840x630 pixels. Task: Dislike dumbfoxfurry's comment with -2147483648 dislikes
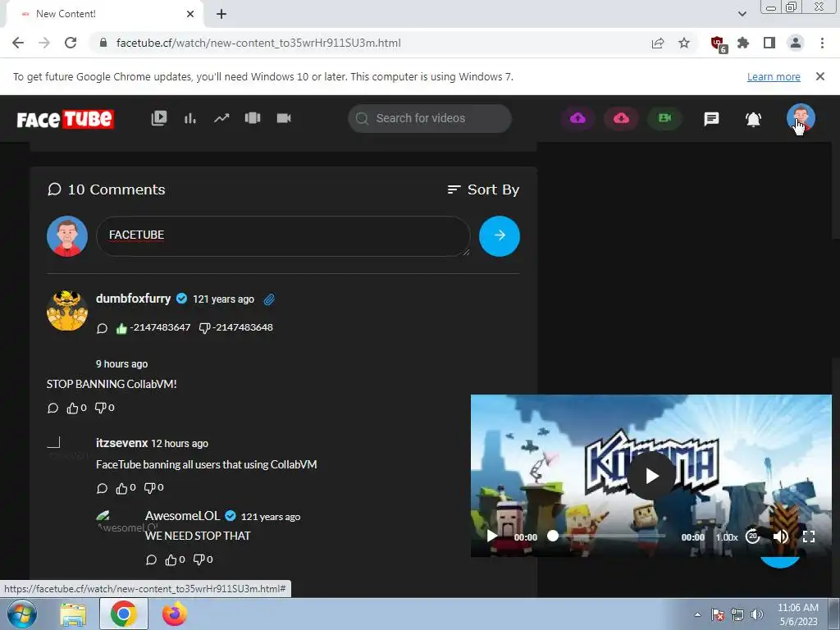pyautogui.click(x=204, y=328)
